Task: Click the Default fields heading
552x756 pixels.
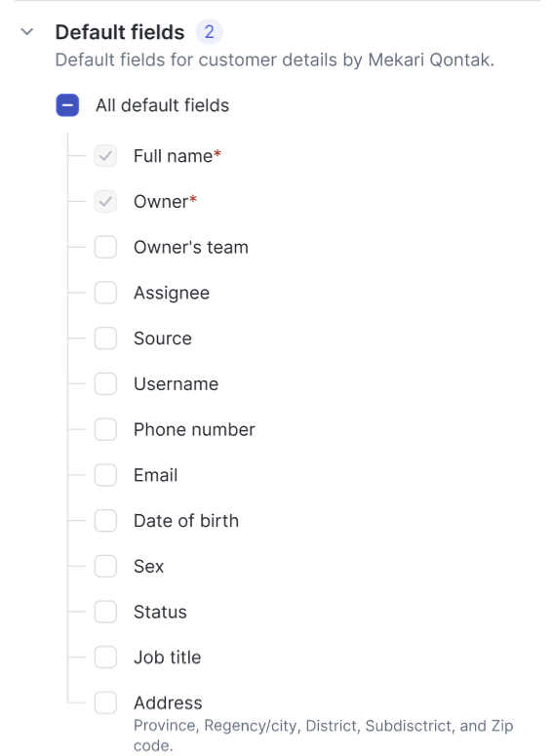Action: point(120,32)
